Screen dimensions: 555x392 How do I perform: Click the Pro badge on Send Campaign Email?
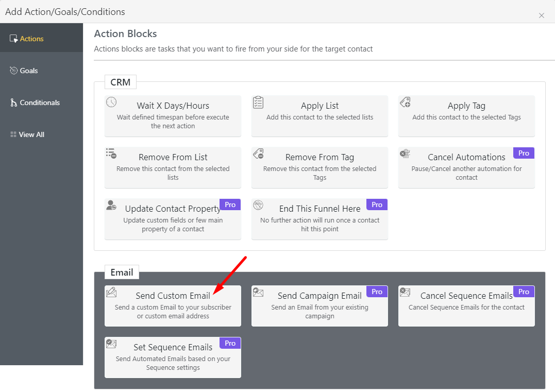click(377, 292)
